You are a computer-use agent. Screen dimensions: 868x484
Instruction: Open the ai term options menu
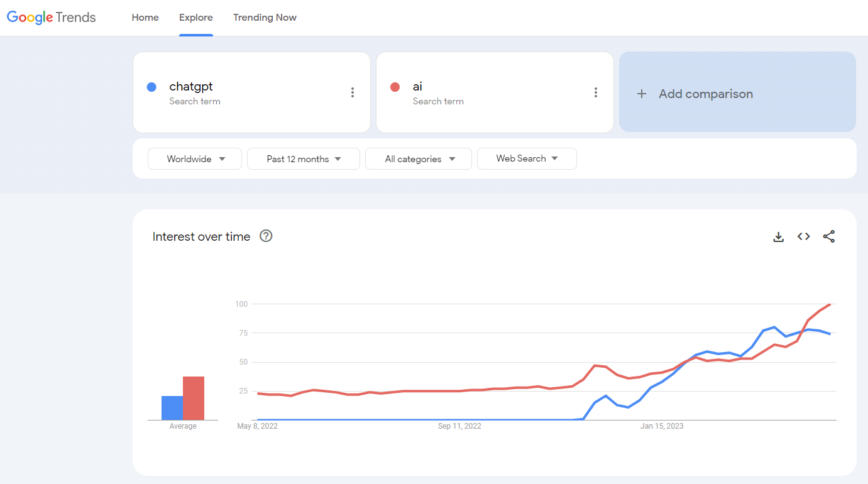coord(596,92)
